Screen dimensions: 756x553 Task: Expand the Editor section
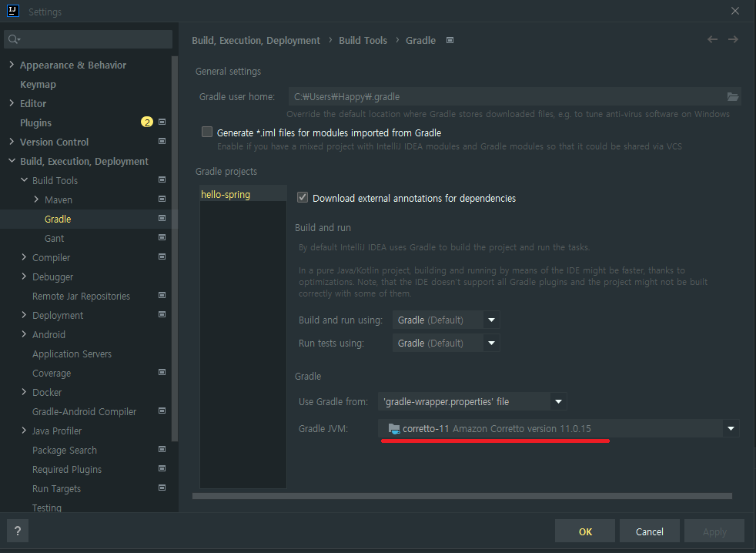12,102
